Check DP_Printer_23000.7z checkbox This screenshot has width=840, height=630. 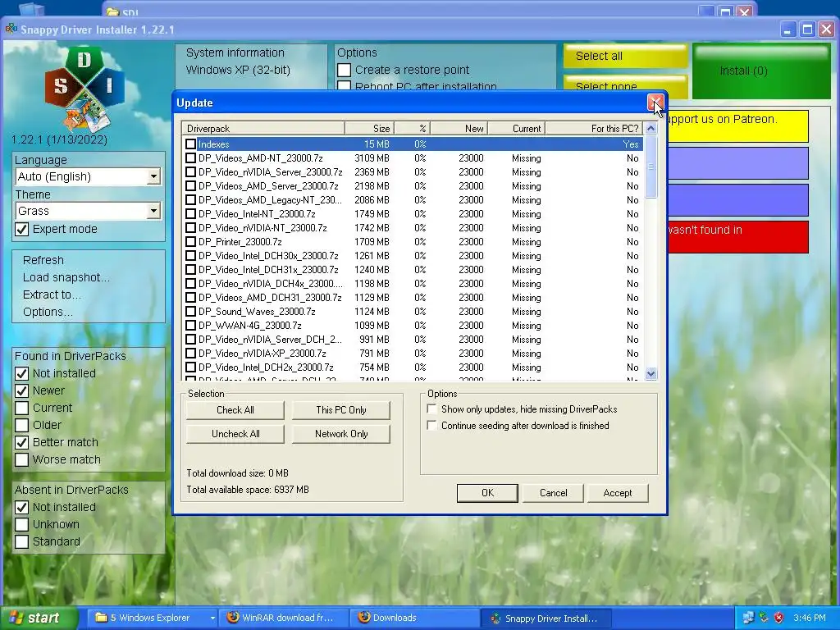click(x=190, y=242)
